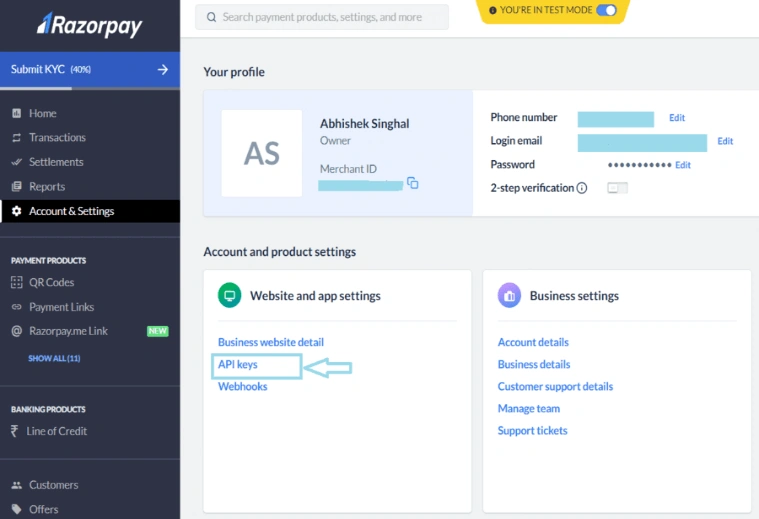The image size is (759, 519).
Task: Click the KYC 40% progress bar
Action: tap(90, 89)
